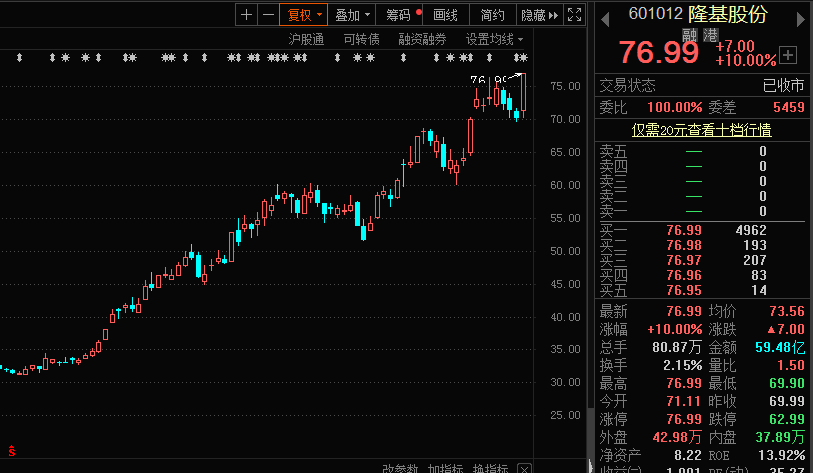Screen dimensions: 813x473
Task: Expand 设置均线 moving average settings
Action: point(494,39)
